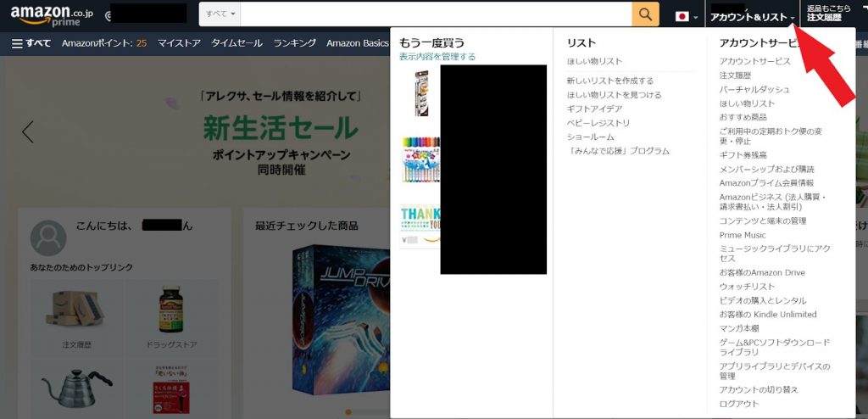The image size is (868, 419).
Task: Open ご利用中の定期おトク便の変更・停止
Action: click(x=771, y=136)
